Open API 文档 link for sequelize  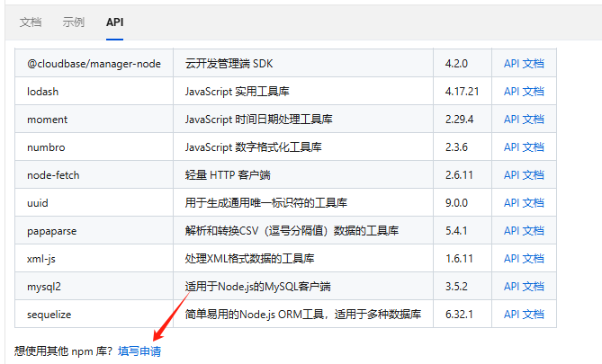tap(524, 315)
